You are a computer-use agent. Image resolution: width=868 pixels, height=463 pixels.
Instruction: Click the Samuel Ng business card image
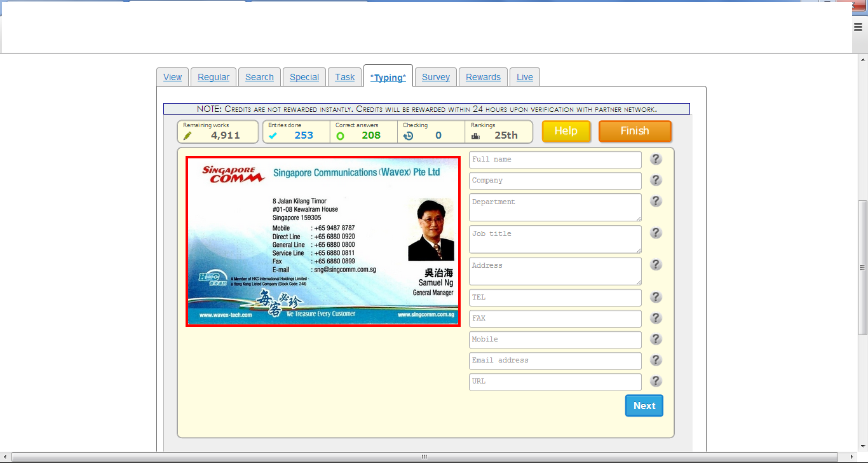pos(323,242)
